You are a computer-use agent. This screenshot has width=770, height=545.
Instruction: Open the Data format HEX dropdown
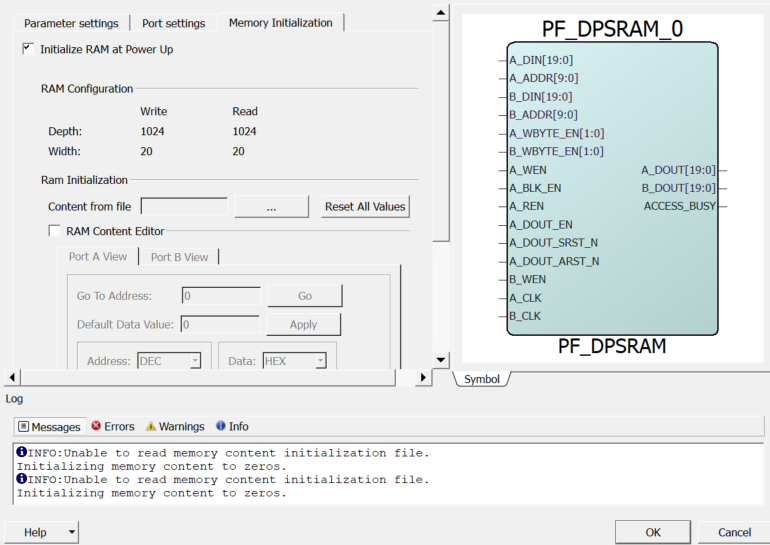(294, 361)
